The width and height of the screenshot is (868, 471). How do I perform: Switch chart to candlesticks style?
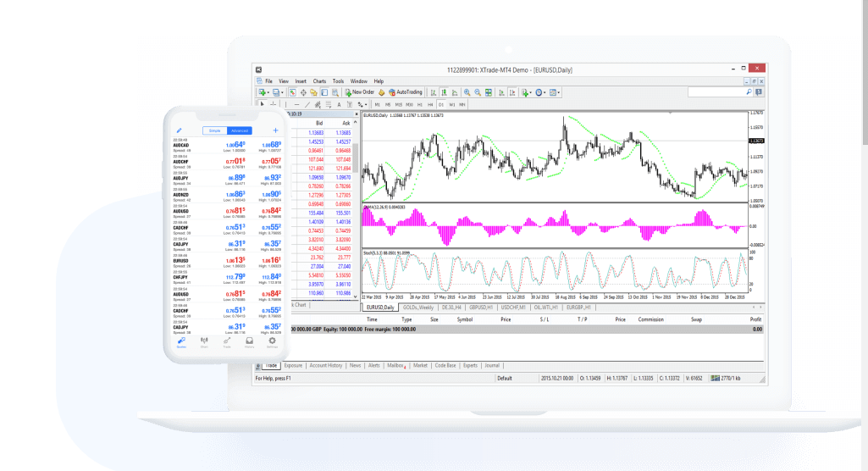pos(444,92)
